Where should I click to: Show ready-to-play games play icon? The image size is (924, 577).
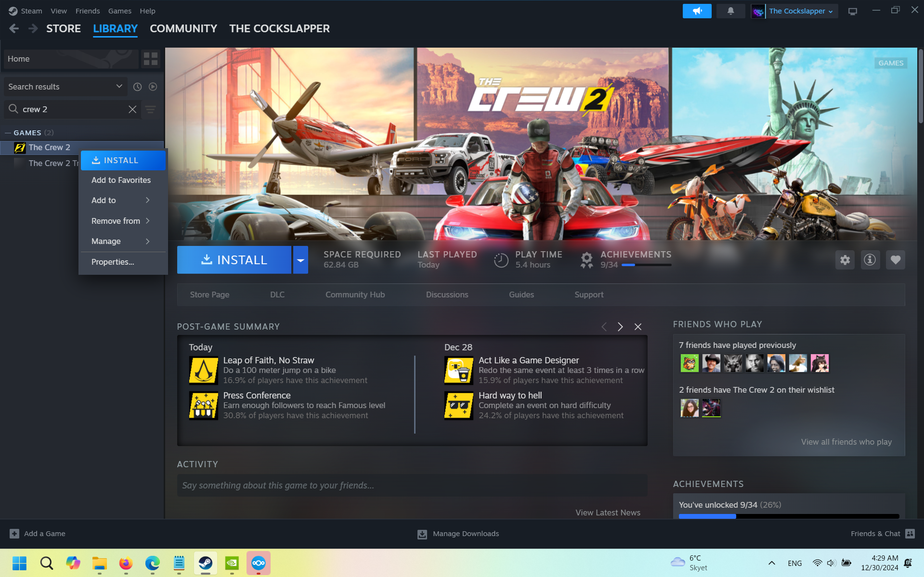(153, 87)
